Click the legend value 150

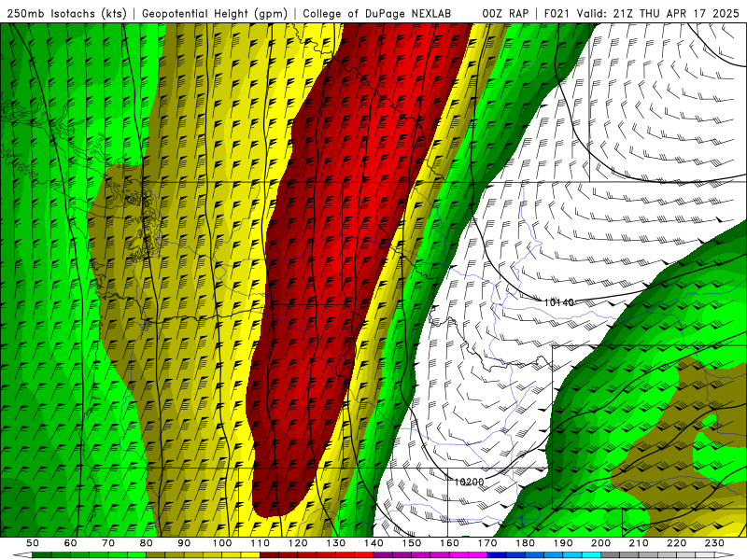[x=412, y=543]
